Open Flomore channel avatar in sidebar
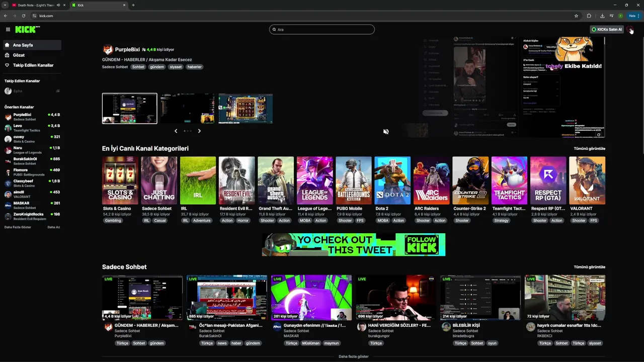The image size is (644, 362). [x=8, y=172]
